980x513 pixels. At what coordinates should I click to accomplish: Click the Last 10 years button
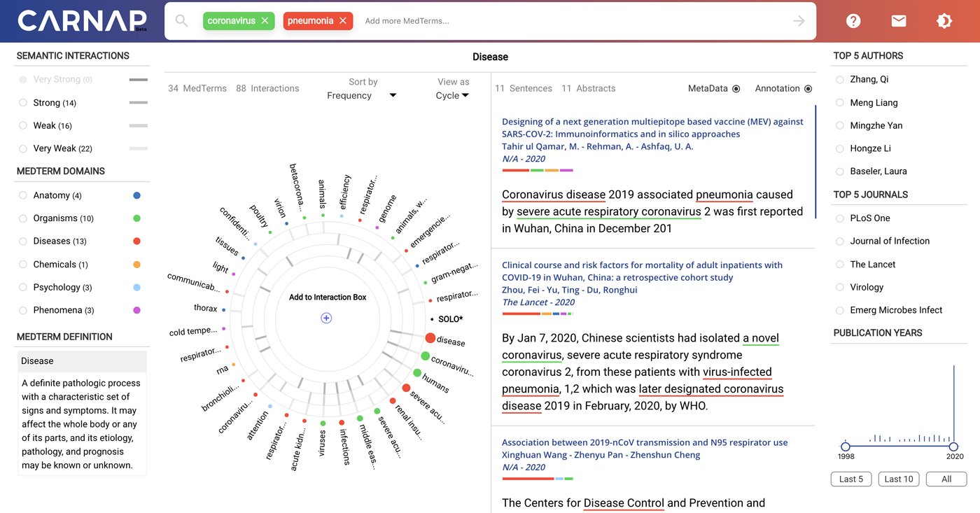coord(899,479)
